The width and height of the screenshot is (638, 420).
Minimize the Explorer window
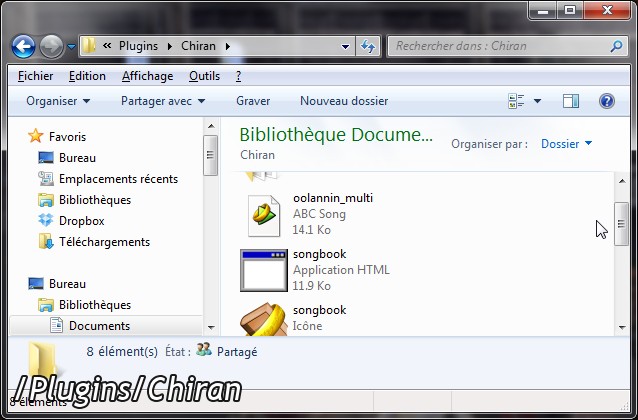[x=542, y=11]
